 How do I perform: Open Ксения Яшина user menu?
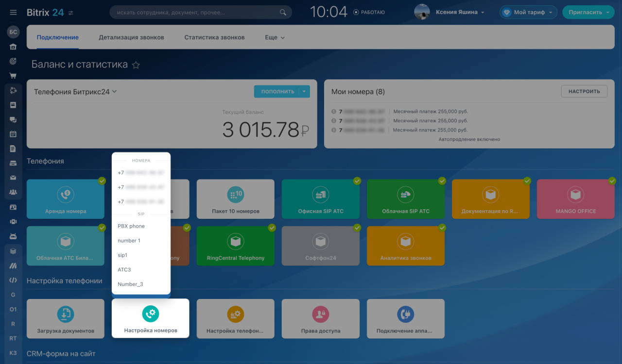point(460,12)
